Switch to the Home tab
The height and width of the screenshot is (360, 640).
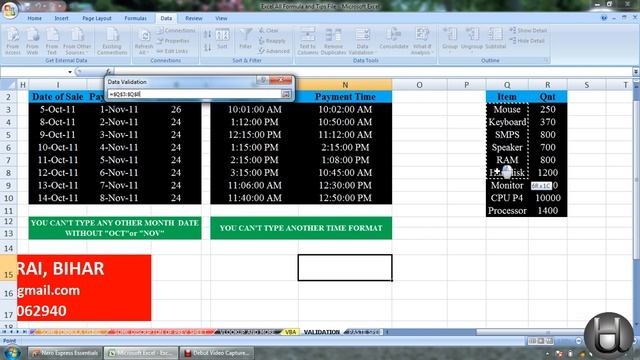(x=34, y=18)
